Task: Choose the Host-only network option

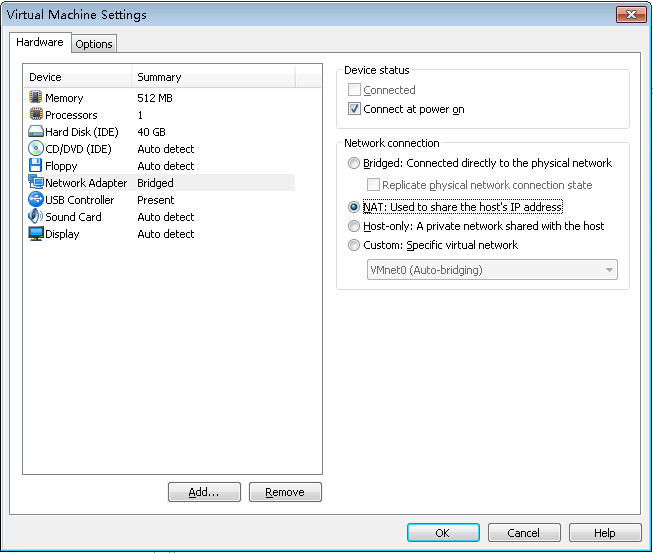Action: tap(354, 226)
